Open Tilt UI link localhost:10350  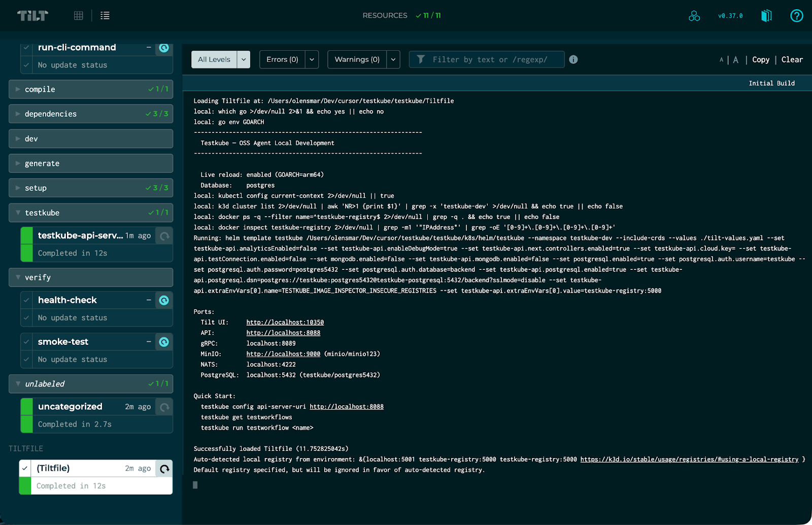point(285,322)
